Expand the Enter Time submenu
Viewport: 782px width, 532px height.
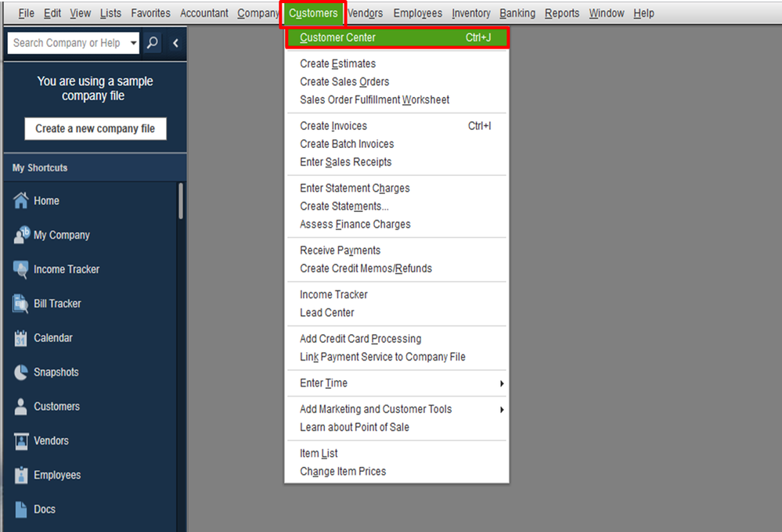point(502,383)
